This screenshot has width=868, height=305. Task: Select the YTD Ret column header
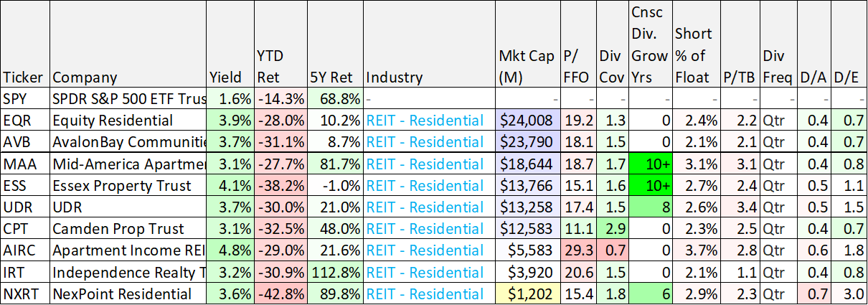(280, 44)
